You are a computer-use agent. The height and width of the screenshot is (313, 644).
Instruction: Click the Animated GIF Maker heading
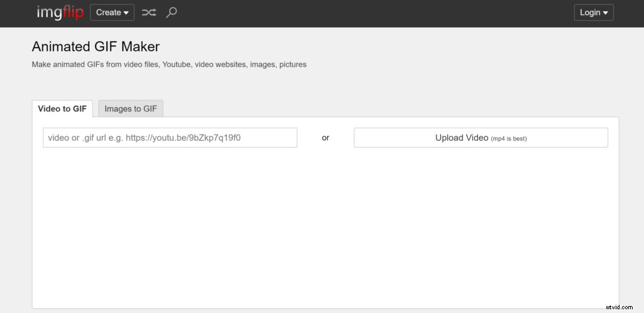coord(96,47)
